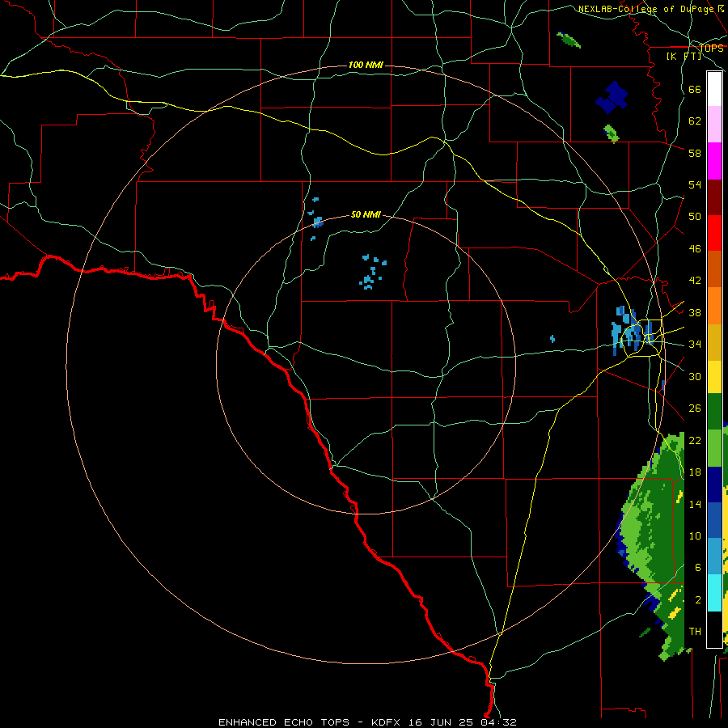Select the bright red legend color band

click(714, 233)
